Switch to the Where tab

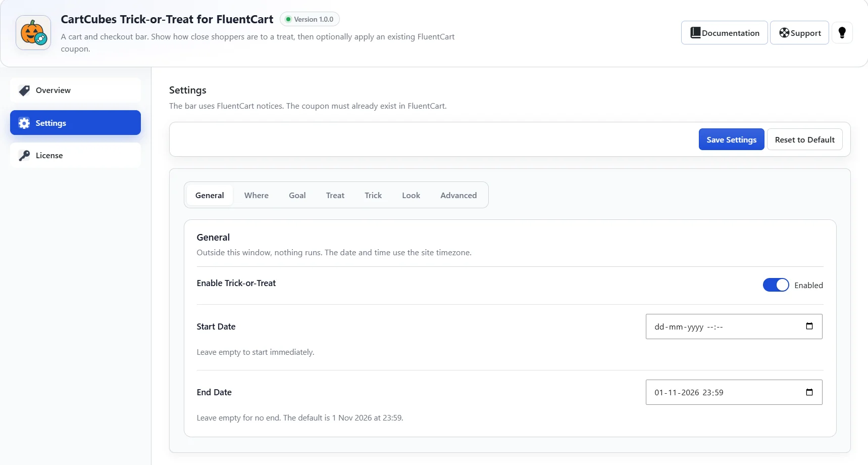257,195
